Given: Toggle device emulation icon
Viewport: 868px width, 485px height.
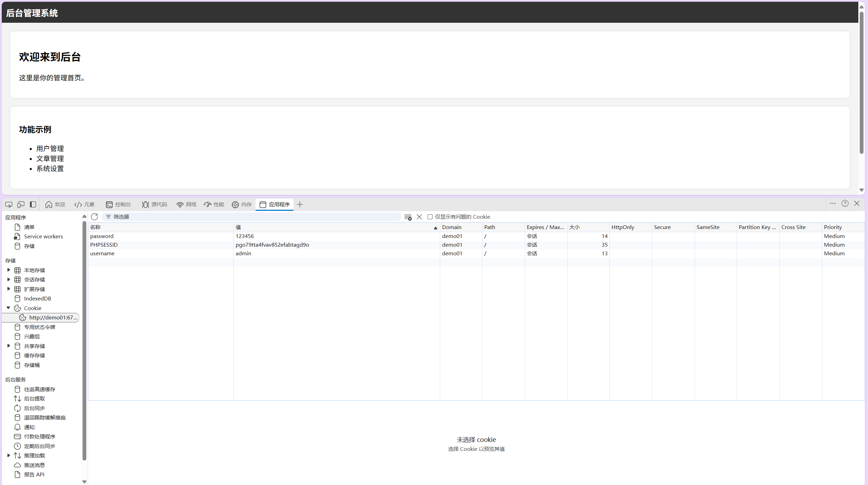Looking at the screenshot, I should tap(21, 205).
